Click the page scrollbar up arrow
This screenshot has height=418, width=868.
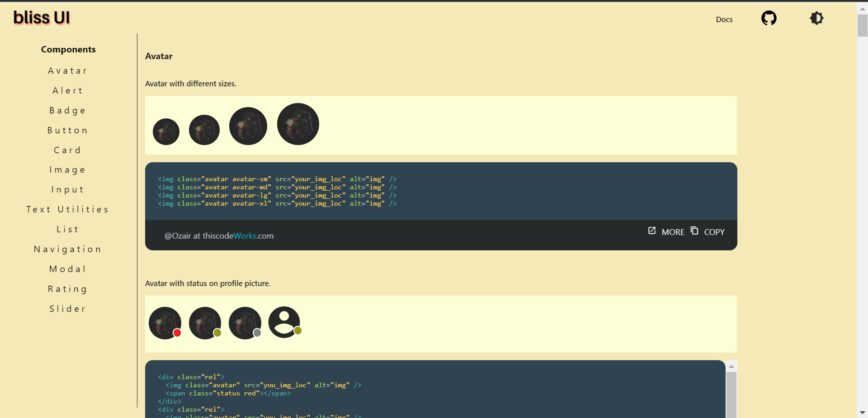(x=863, y=9)
